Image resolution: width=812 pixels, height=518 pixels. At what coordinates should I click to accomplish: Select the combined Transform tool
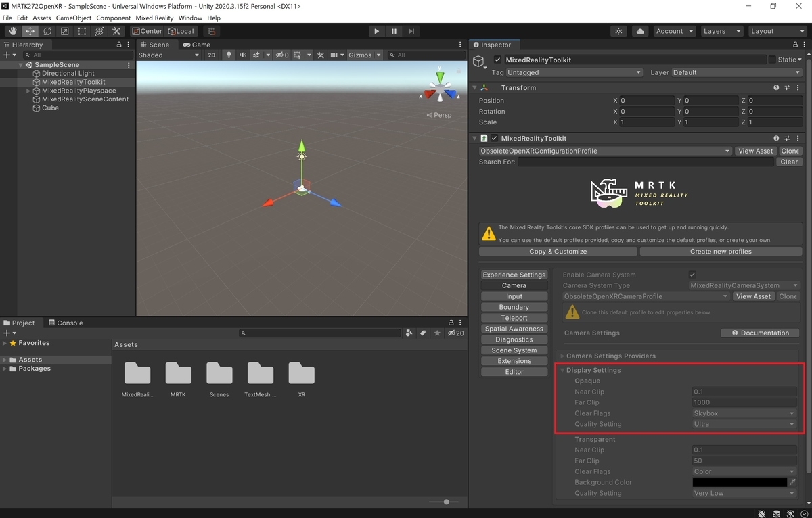[x=99, y=31]
